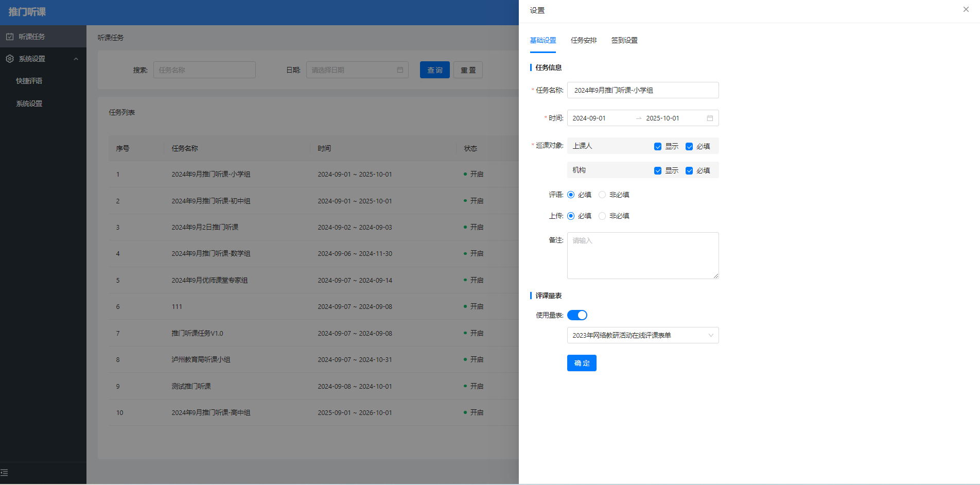Switch to the 签到设置 tab
The width and height of the screenshot is (980, 485).
point(624,40)
